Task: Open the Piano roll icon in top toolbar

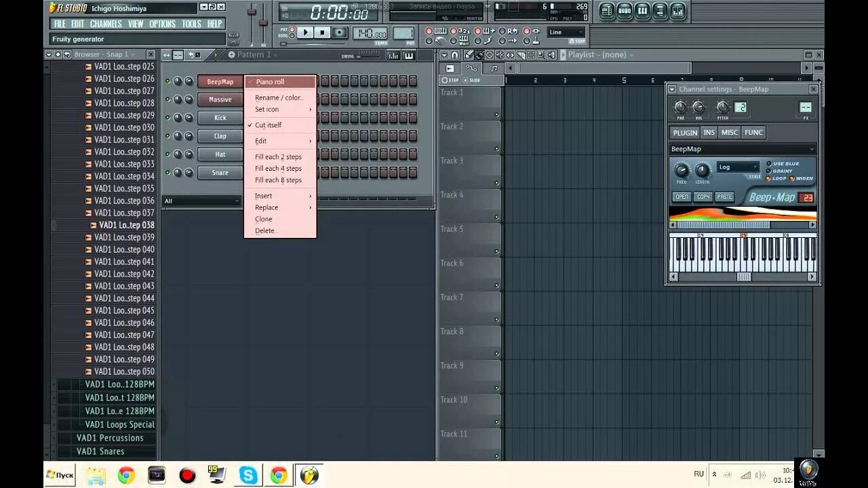Action: 642,11
